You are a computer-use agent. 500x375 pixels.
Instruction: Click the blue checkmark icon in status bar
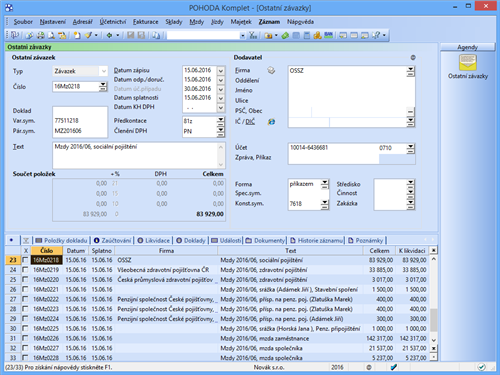(394, 367)
